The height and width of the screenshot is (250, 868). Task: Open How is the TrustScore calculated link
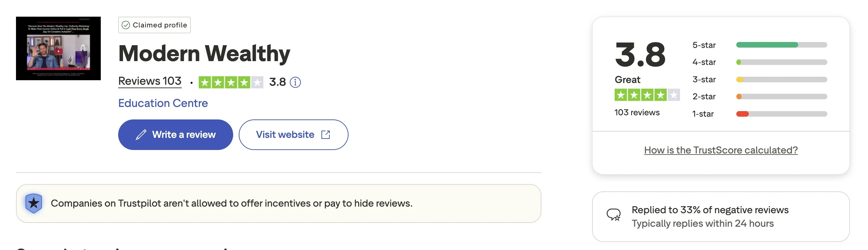click(721, 150)
